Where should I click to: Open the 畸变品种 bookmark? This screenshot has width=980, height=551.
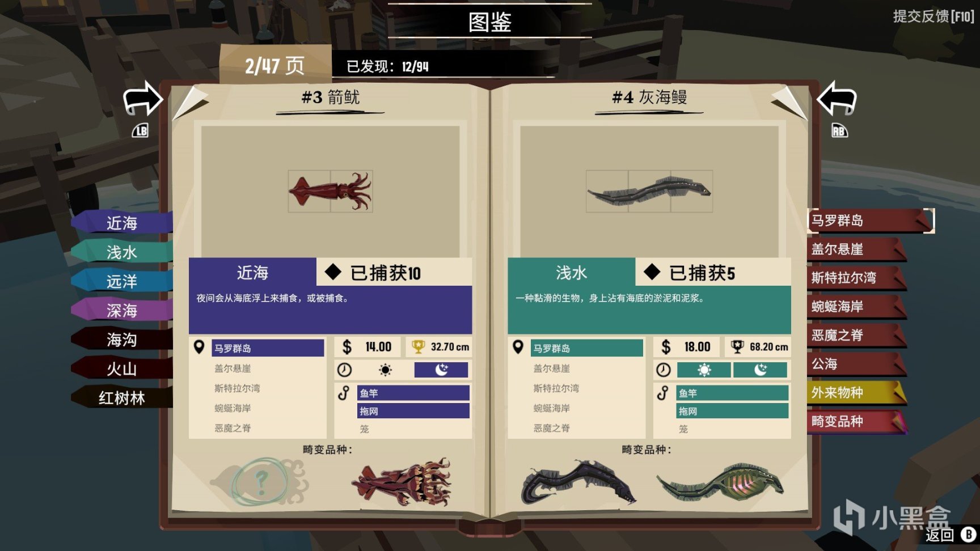coord(856,421)
